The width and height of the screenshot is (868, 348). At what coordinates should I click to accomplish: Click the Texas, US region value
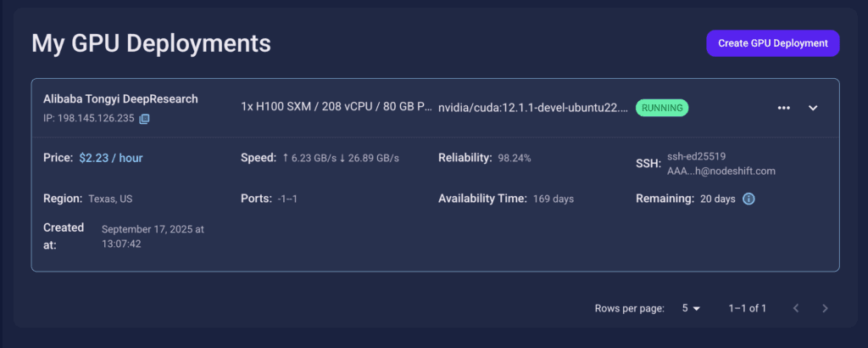(110, 199)
